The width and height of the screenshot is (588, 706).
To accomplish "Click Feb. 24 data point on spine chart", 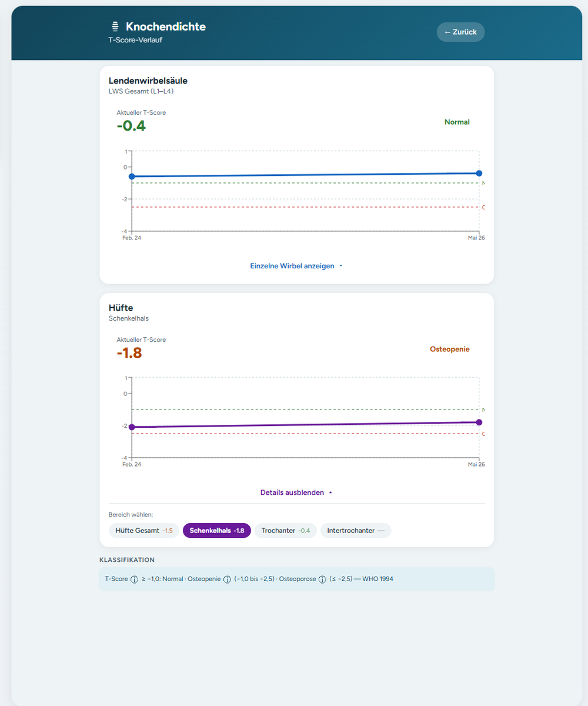I will click(132, 176).
